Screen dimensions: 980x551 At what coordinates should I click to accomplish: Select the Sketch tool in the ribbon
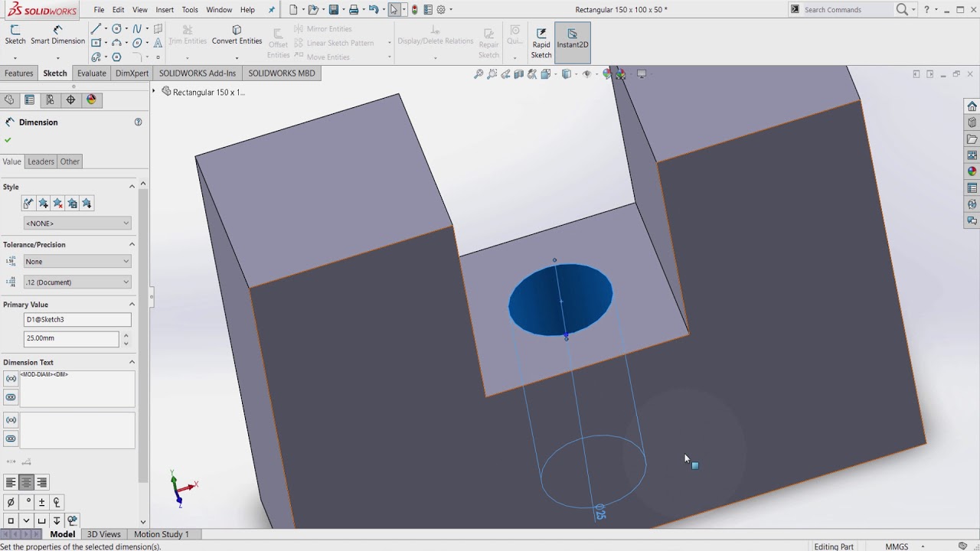(x=15, y=34)
